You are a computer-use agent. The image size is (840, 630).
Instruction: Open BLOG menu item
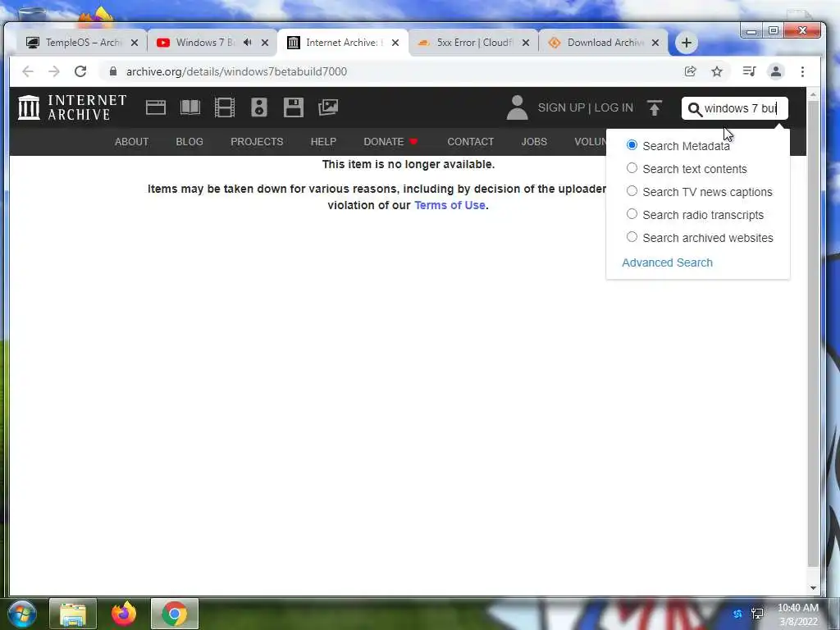tap(189, 141)
